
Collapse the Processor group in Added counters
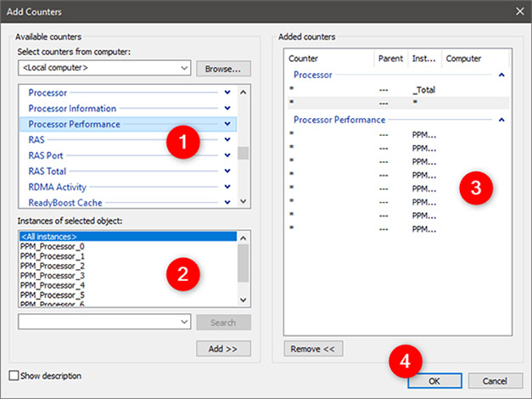click(x=501, y=75)
